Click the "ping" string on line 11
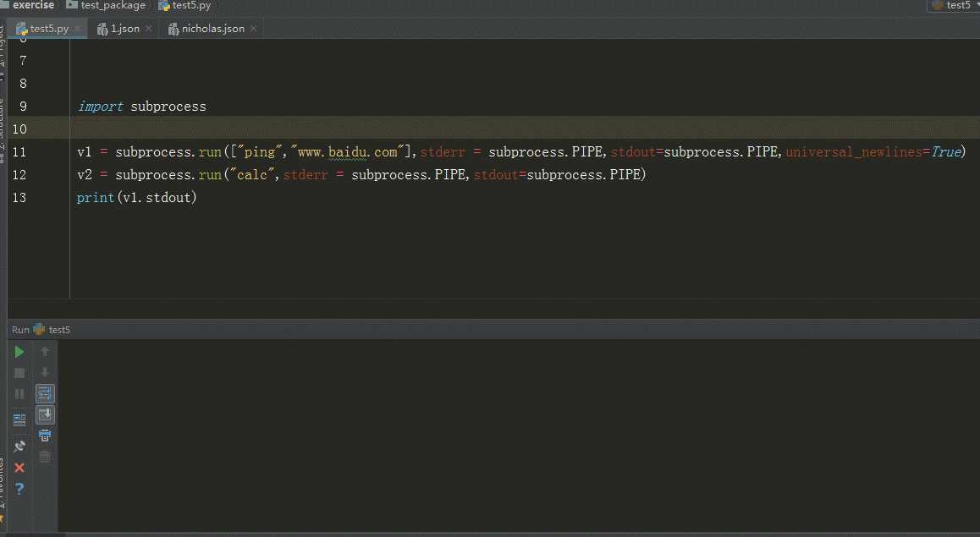 (260, 151)
